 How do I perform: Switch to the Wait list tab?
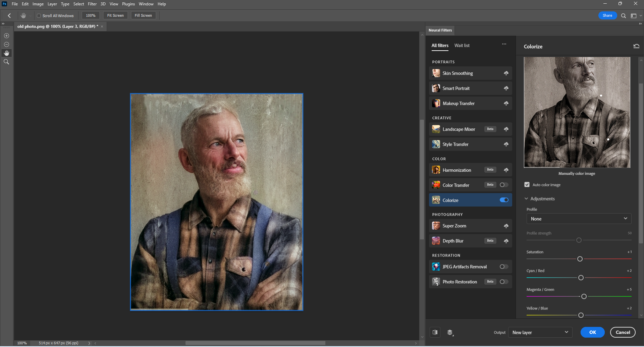tap(462, 46)
